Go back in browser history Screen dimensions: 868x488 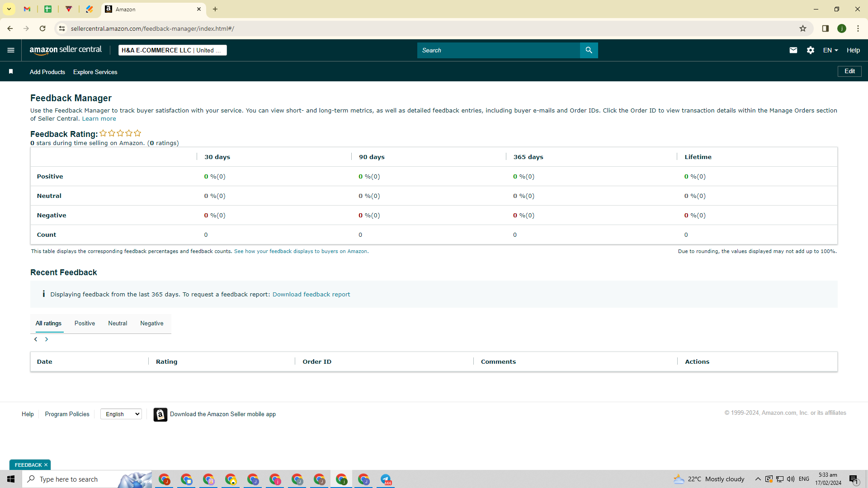point(10,28)
